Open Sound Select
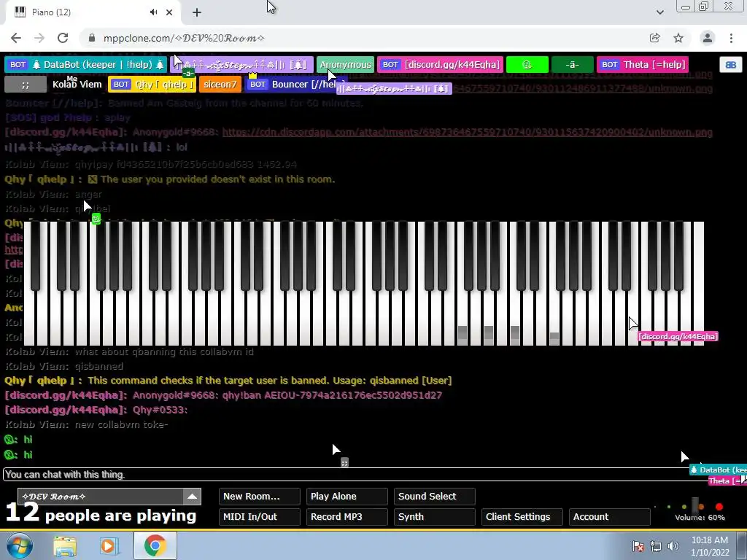Viewport: 747px width, 560px height. point(435,496)
